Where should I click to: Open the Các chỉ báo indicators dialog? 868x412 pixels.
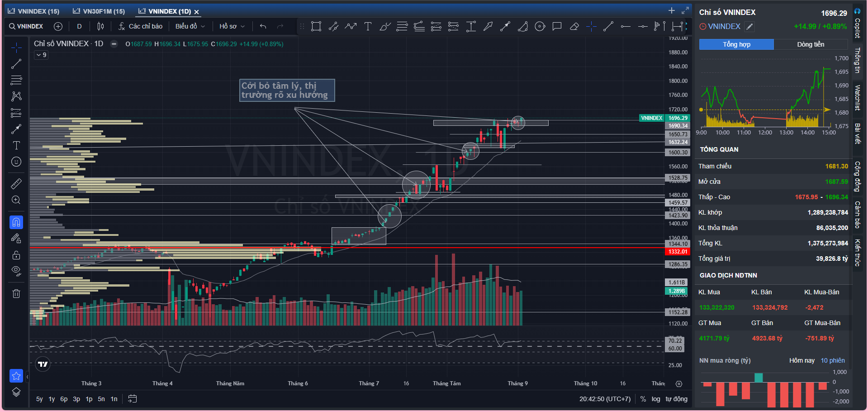pos(140,26)
